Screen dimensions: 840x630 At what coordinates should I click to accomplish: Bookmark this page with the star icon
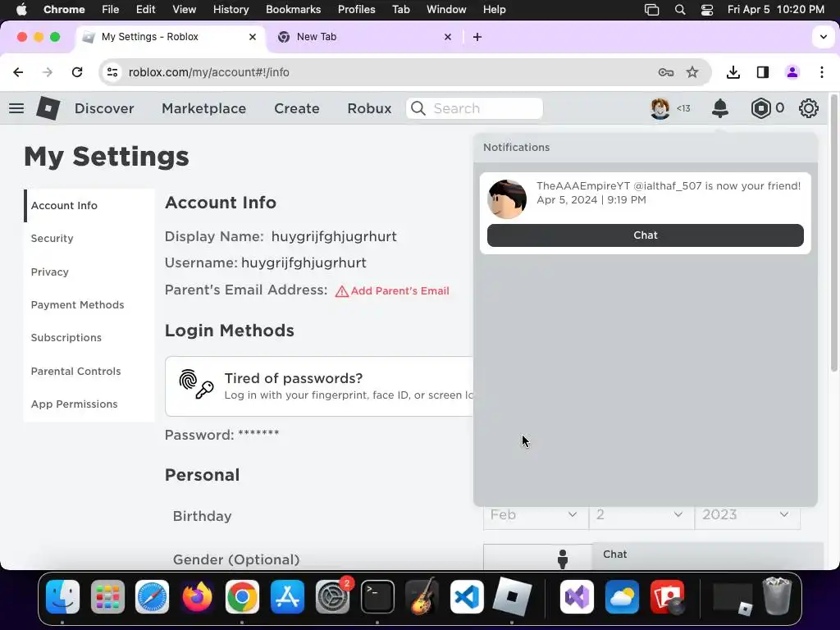point(692,72)
